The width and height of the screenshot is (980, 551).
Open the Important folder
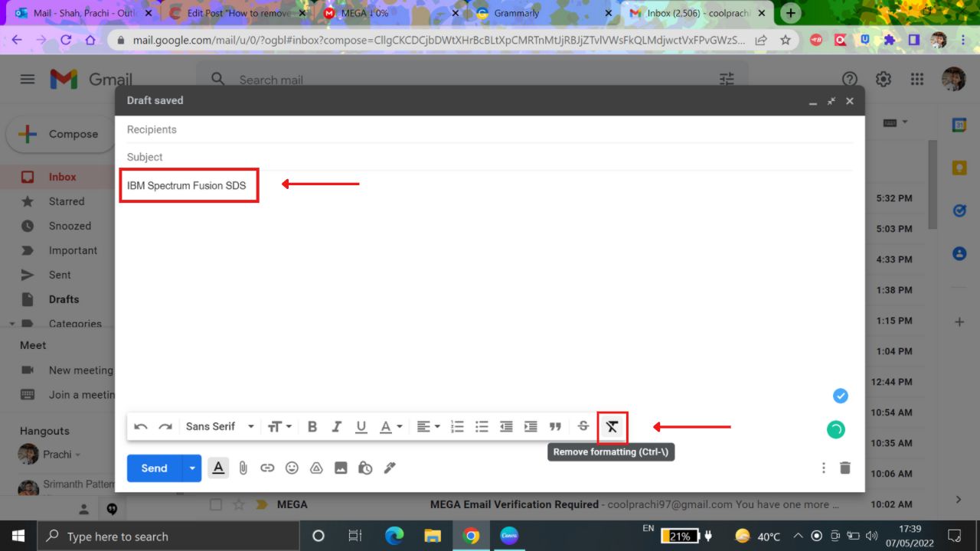point(73,250)
